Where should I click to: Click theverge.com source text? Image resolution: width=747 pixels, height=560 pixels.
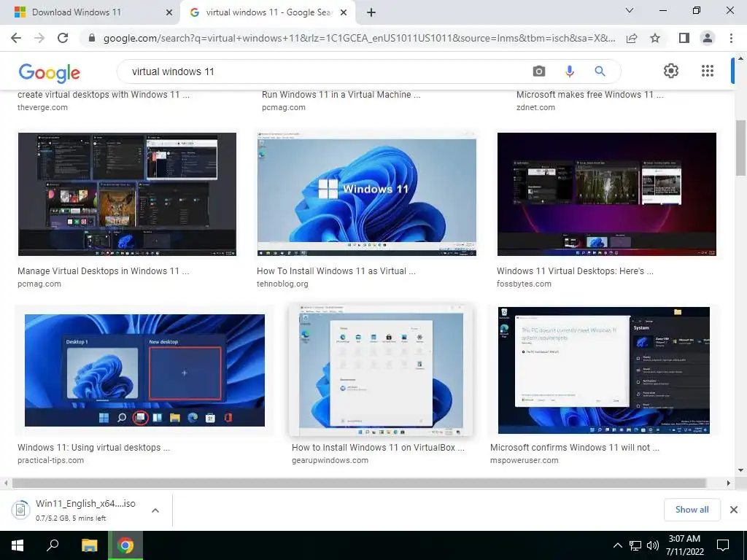point(42,108)
